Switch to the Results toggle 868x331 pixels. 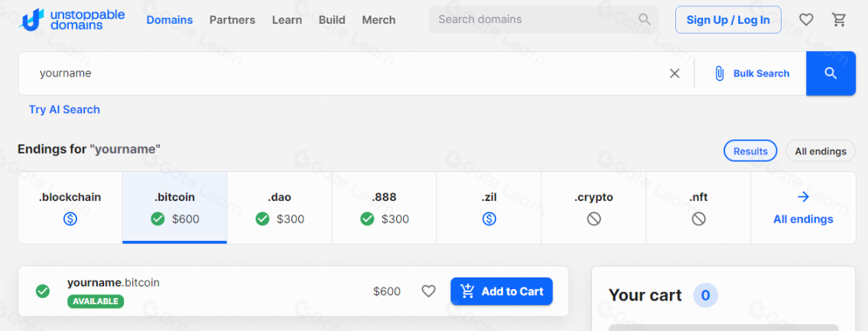(x=750, y=151)
